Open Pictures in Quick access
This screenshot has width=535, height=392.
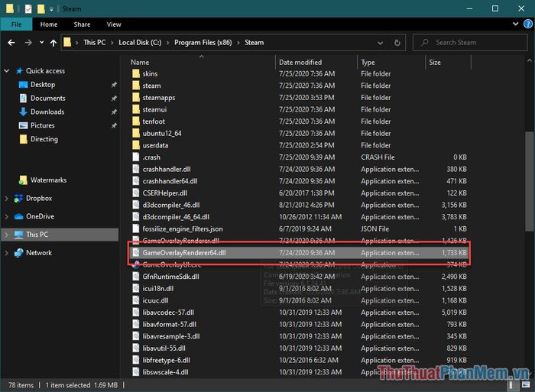tap(42, 125)
